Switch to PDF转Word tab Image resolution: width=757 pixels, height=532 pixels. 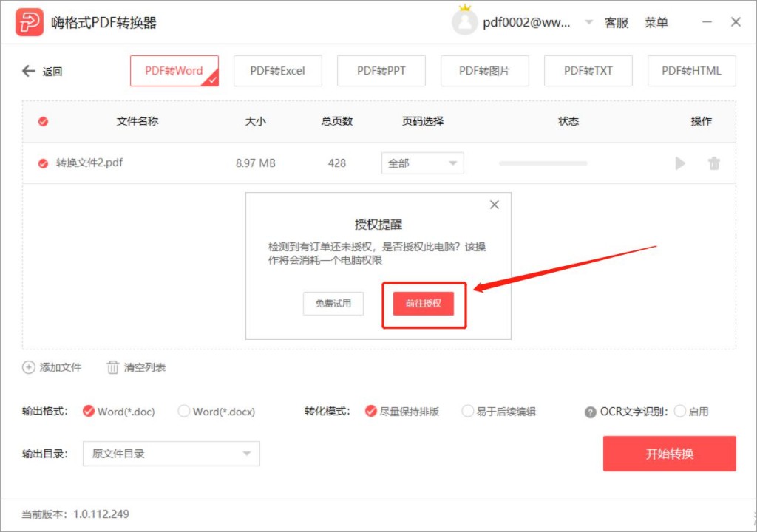pos(174,71)
